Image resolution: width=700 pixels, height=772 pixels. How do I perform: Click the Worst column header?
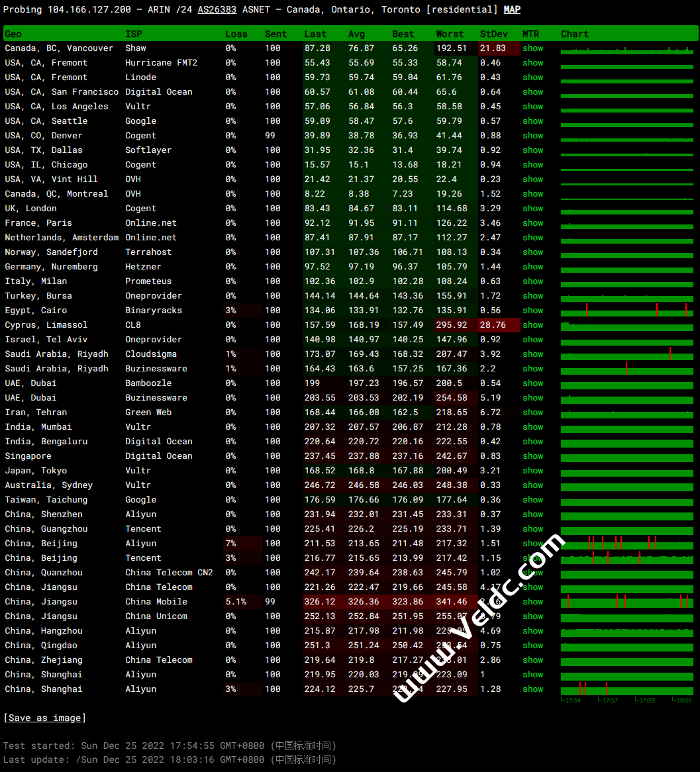[x=450, y=34]
